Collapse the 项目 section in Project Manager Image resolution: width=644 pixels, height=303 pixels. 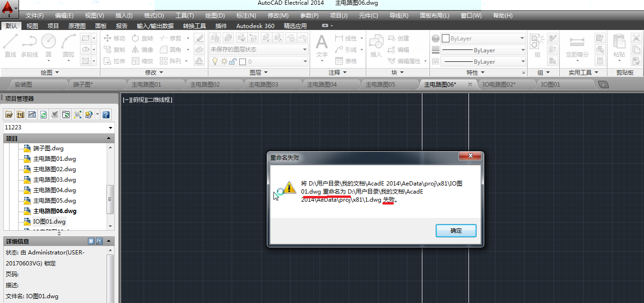(x=109, y=138)
